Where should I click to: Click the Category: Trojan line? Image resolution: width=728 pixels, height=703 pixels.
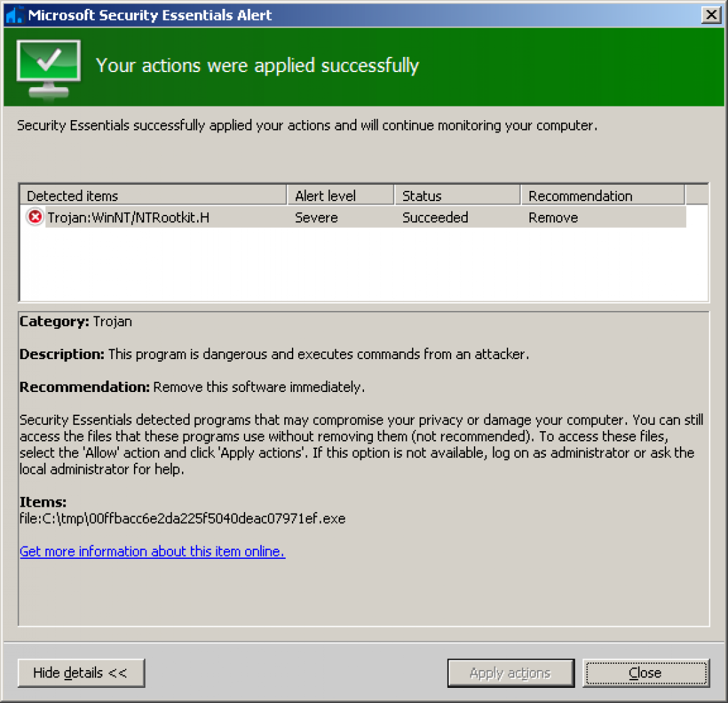[76, 321]
